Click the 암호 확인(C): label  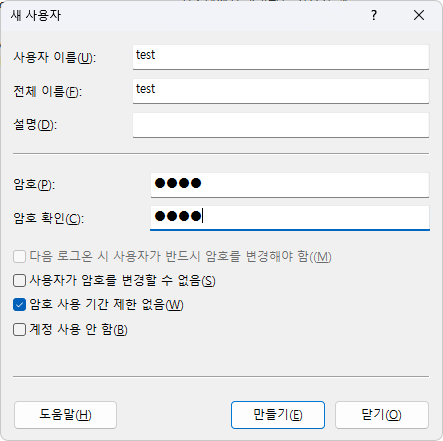tap(49, 219)
